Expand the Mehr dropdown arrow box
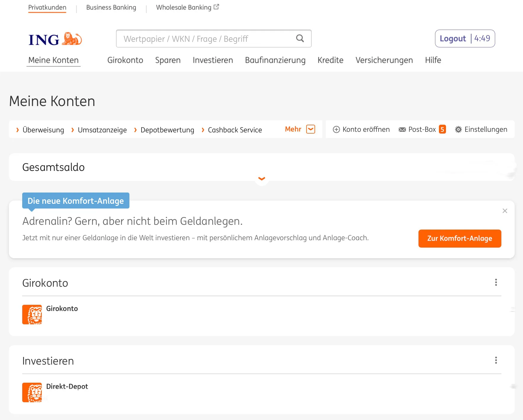This screenshot has width=523, height=420. click(x=311, y=129)
